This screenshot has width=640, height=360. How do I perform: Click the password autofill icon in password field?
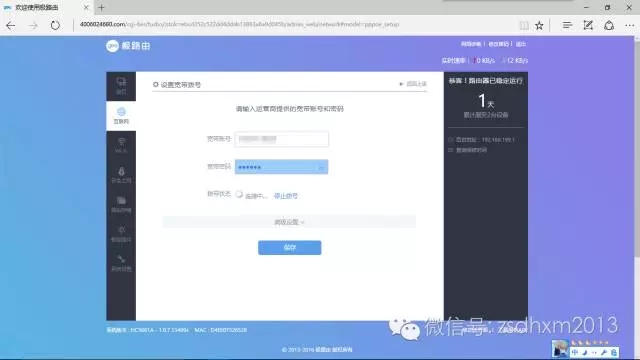tap(321, 167)
